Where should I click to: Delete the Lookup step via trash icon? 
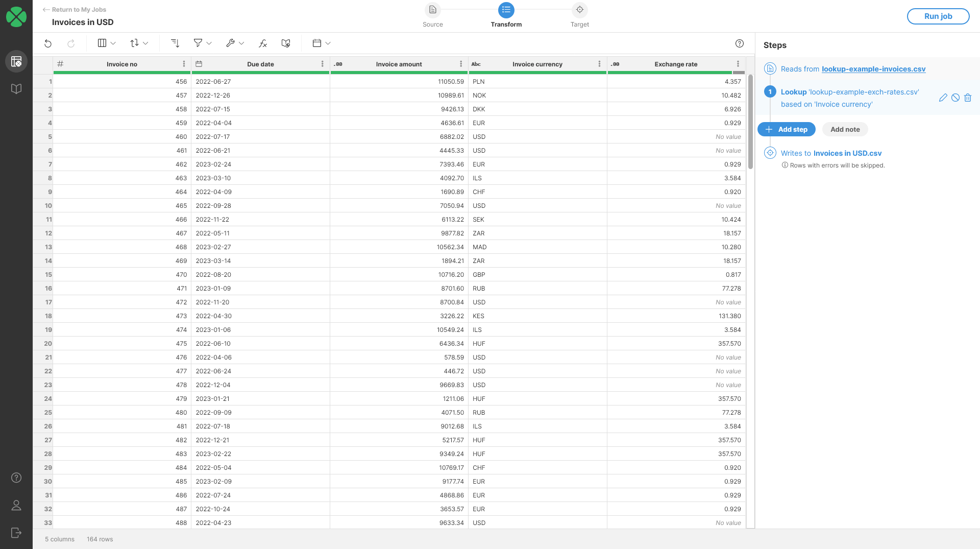tap(968, 98)
